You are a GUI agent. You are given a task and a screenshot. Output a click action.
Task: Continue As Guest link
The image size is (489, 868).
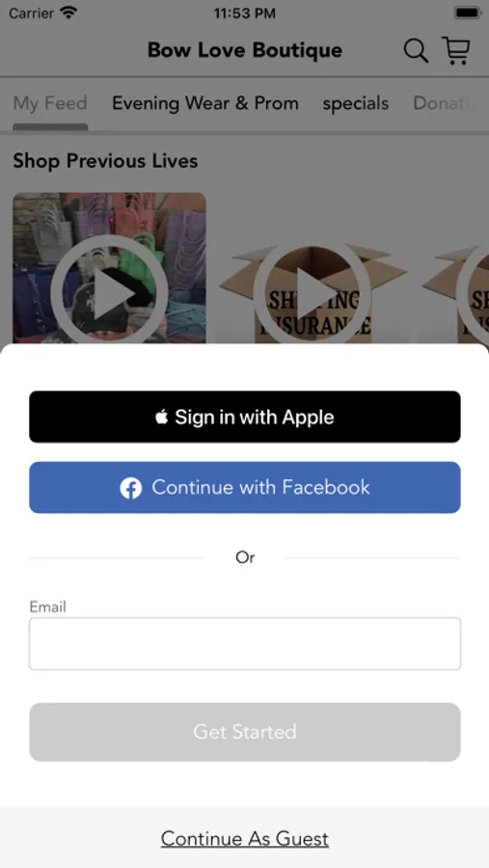pyautogui.click(x=245, y=839)
